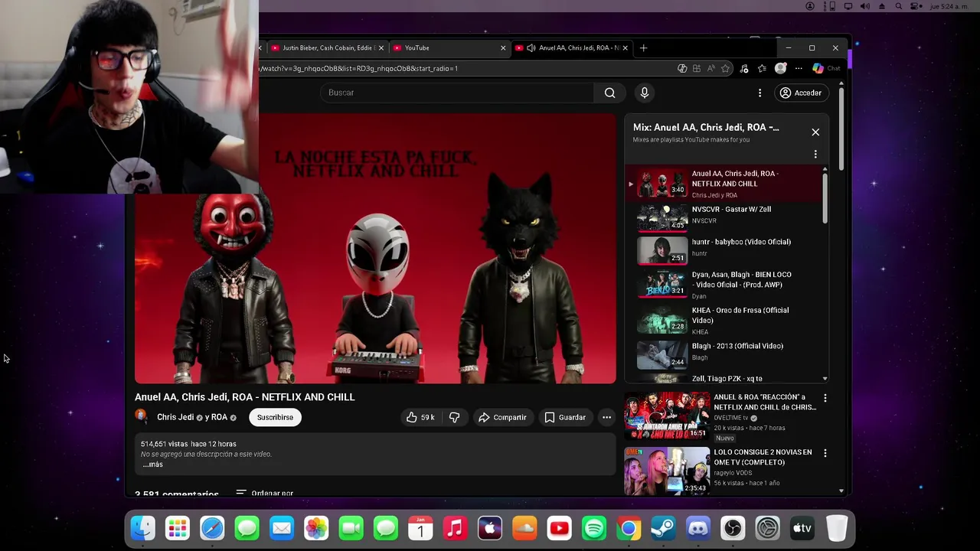The height and width of the screenshot is (551, 980).
Task: Open options for ANUEL & ROA REACCIÓN video
Action: tap(825, 398)
